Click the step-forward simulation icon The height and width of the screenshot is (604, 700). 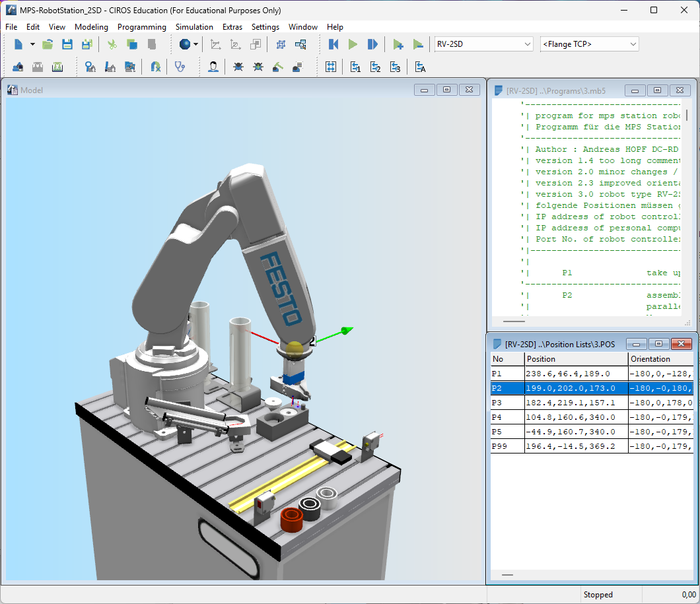pos(372,44)
